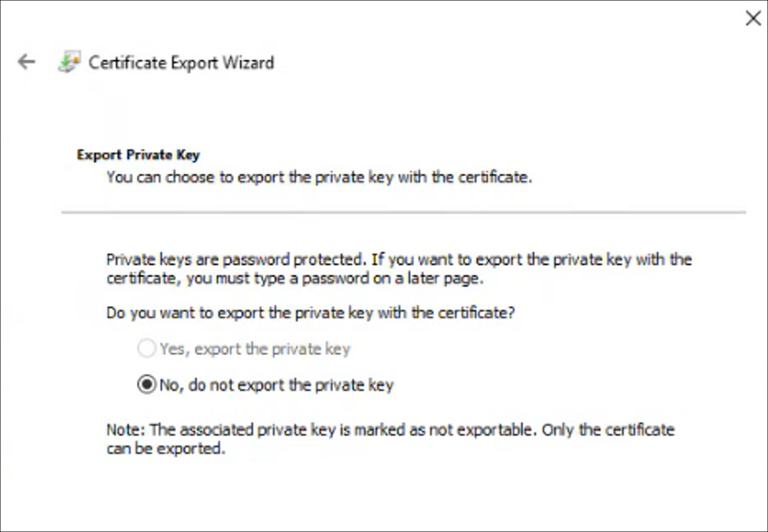
Task: Click the word "Wizard" in the title
Action: coord(248,63)
